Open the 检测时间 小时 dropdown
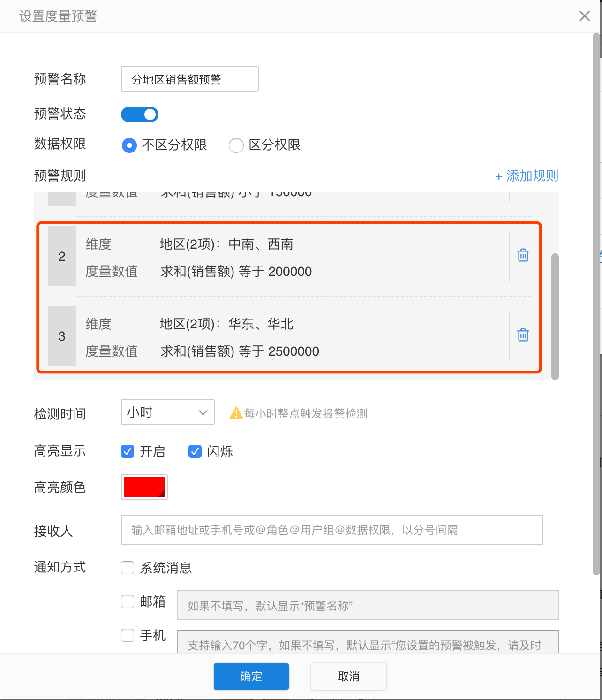The image size is (602, 700). click(x=168, y=412)
